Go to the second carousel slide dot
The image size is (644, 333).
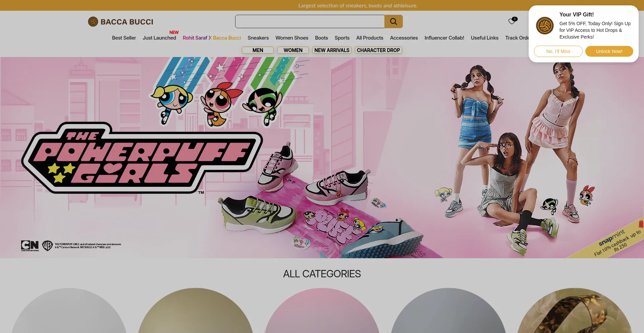(x=320, y=249)
